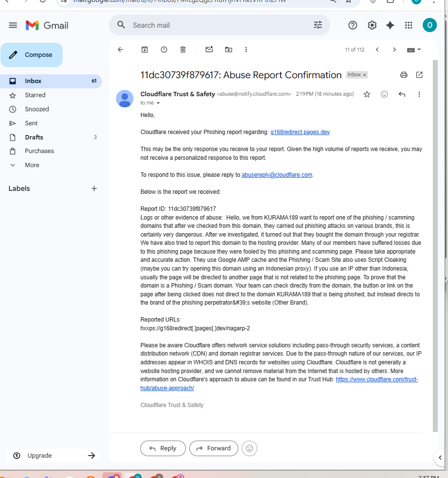Click the Cloudflare Trust & Safety sender name
The width and height of the screenshot is (448, 478).
tap(178, 94)
